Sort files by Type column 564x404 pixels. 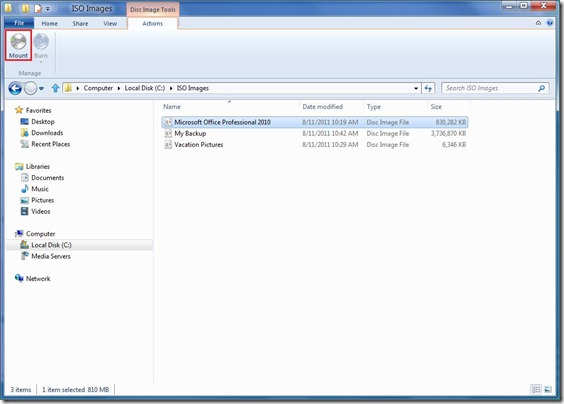[x=395, y=107]
